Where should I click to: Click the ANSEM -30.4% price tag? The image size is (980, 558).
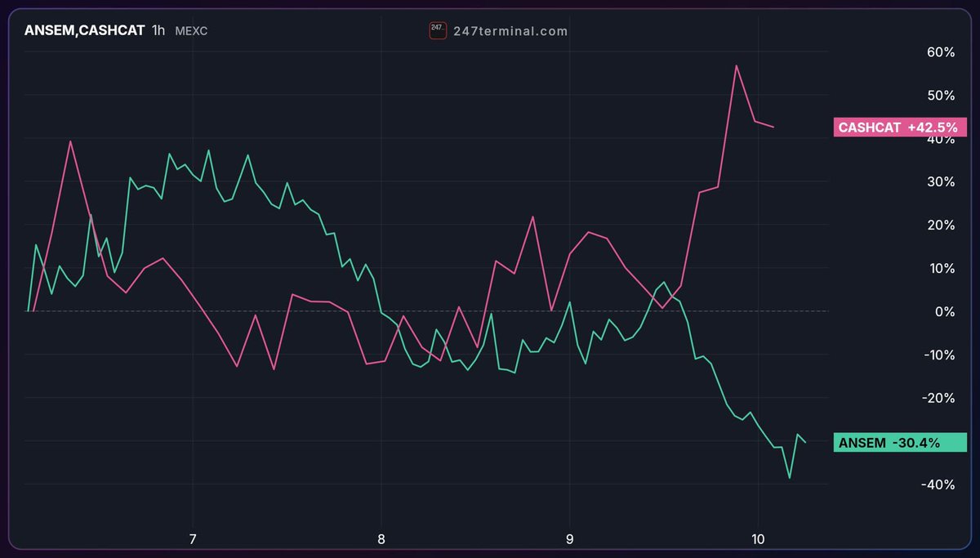click(900, 443)
